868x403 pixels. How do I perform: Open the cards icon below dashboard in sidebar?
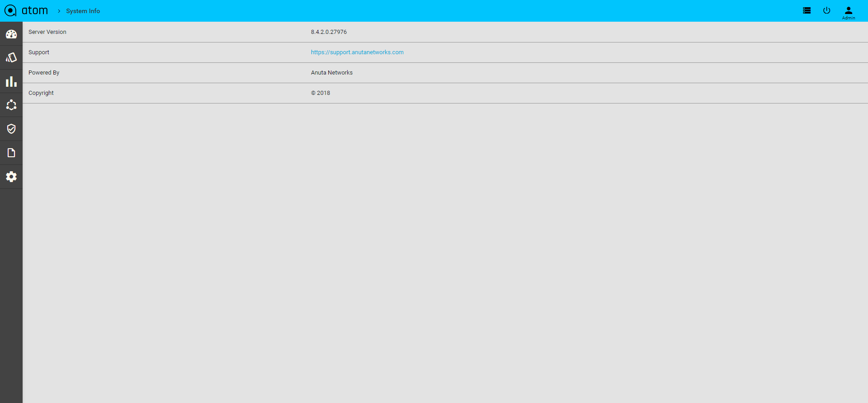coord(11,57)
